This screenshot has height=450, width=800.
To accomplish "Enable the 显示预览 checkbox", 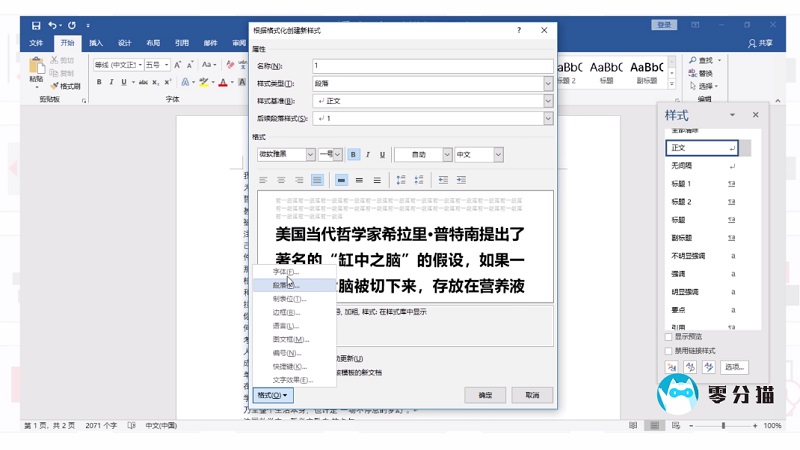I will click(x=669, y=337).
